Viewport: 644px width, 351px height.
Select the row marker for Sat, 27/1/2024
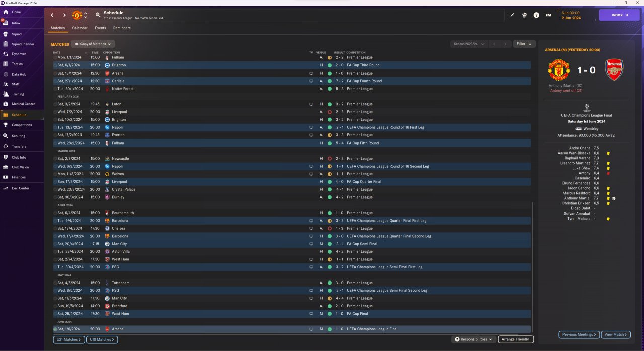(55, 81)
